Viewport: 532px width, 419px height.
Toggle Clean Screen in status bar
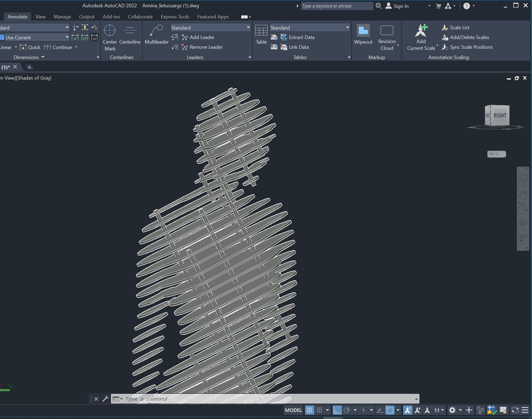click(515, 410)
